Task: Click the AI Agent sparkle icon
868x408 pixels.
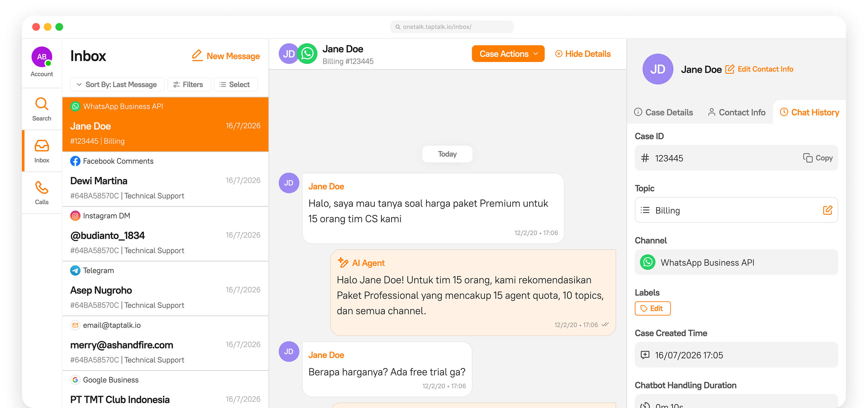Action: (343, 262)
